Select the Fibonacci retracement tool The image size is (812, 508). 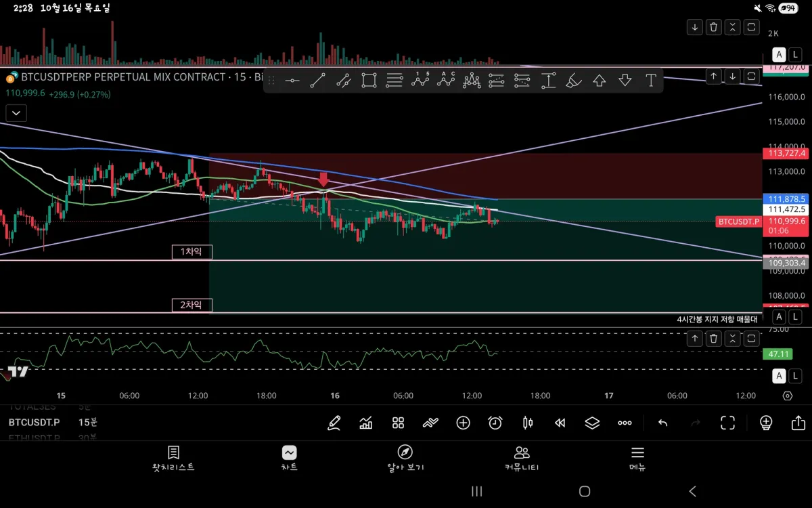[x=394, y=81]
